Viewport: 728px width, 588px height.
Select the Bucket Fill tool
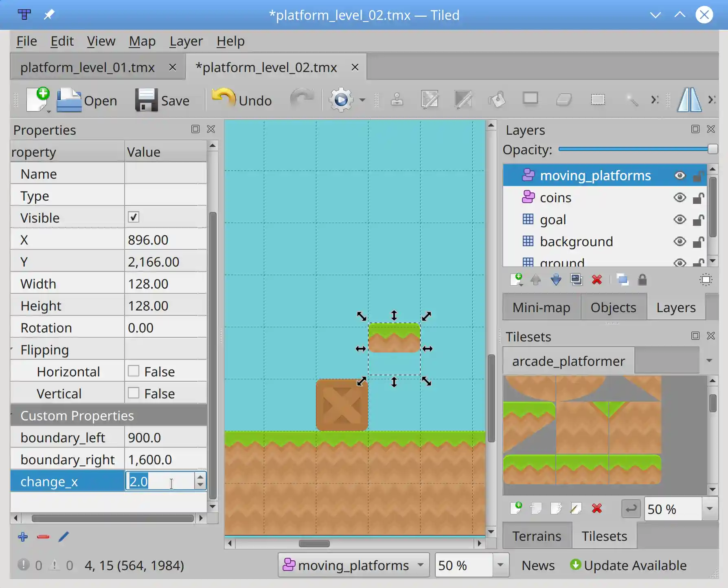point(497,99)
